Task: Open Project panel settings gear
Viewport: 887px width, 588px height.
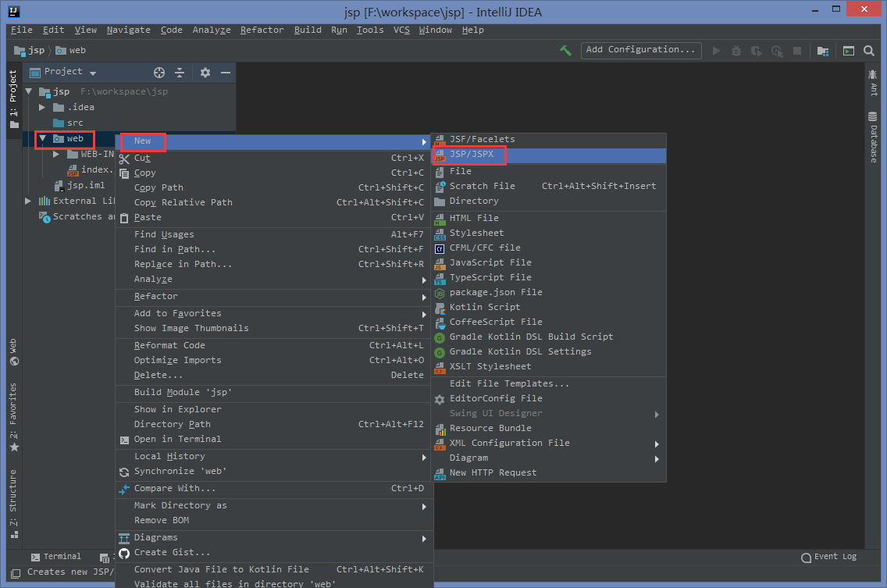Action: pos(205,73)
